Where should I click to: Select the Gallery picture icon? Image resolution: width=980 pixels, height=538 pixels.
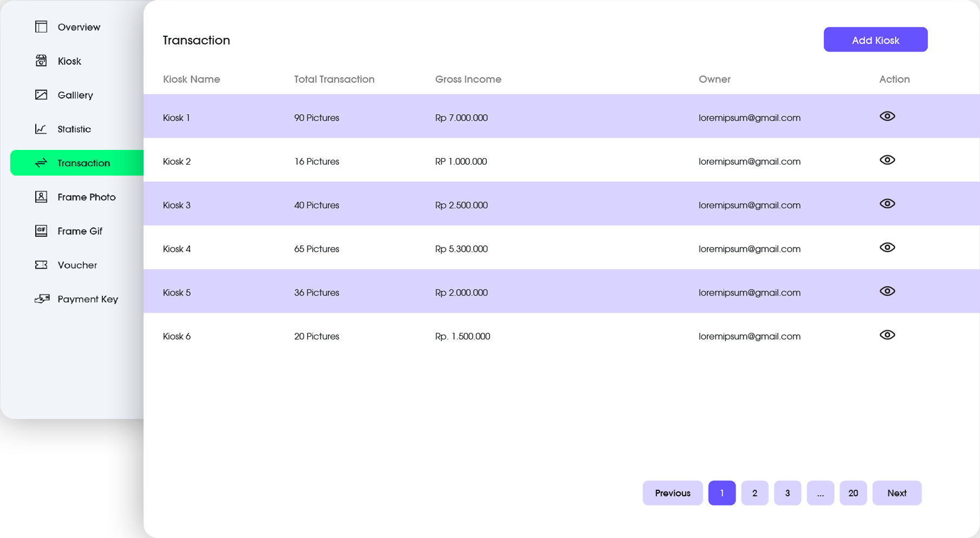pyautogui.click(x=41, y=95)
